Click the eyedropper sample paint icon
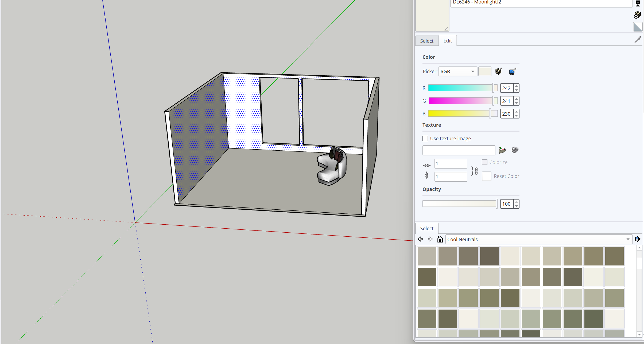644x344 pixels. point(638,40)
